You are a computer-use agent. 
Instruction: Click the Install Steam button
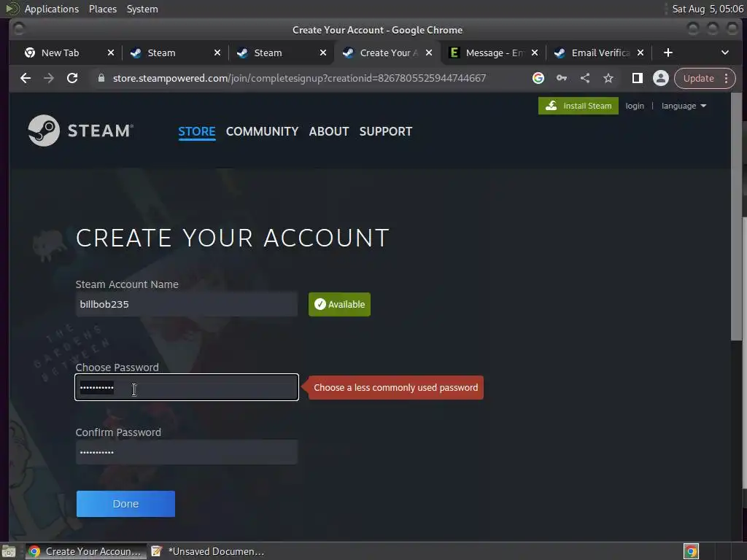[578, 106]
